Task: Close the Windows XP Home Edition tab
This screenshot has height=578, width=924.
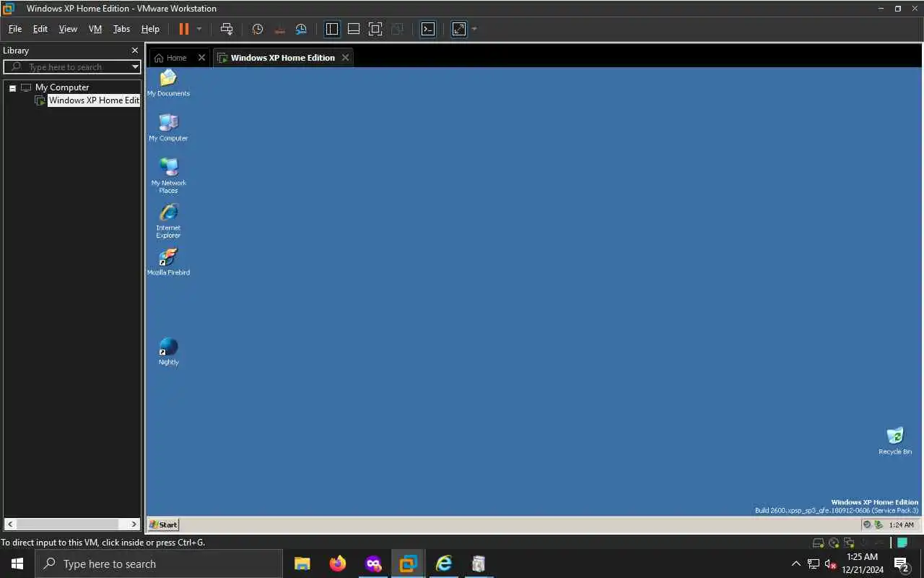Action: click(346, 58)
